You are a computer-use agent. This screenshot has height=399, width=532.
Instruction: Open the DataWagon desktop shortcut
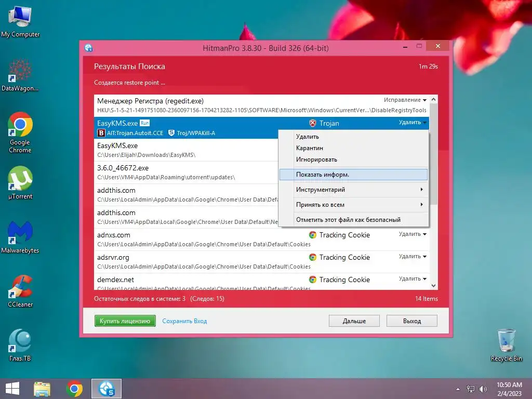20,75
